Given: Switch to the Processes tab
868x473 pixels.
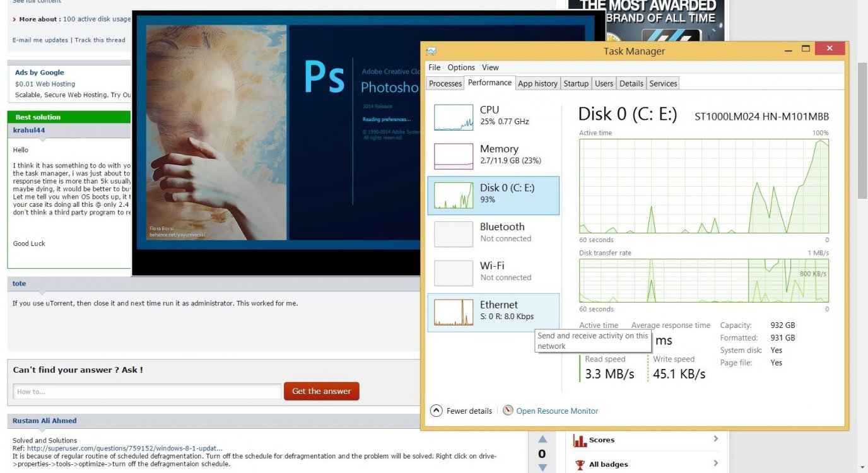Looking at the screenshot, I should 445,83.
